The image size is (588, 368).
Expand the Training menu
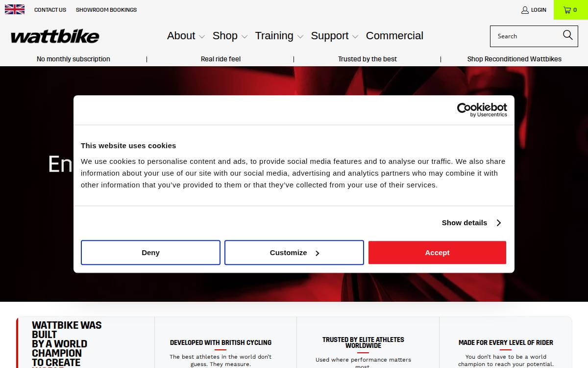(x=279, y=36)
